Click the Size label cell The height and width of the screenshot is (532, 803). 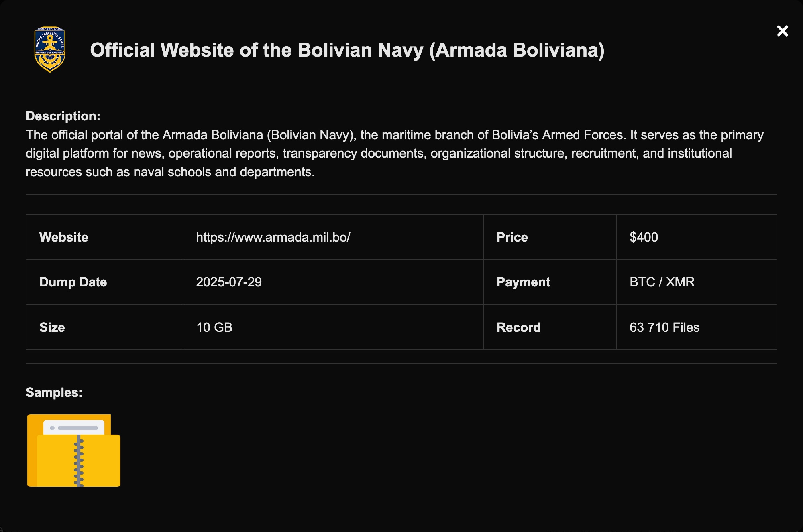(52, 327)
